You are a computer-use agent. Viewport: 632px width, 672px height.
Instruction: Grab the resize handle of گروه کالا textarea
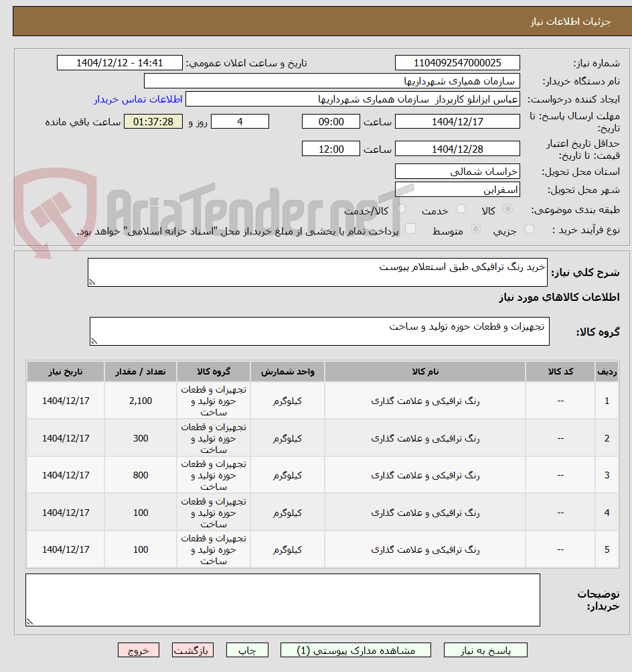point(94,341)
